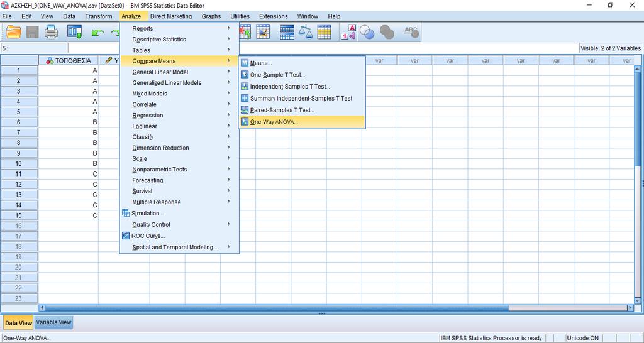Image resolution: width=644 pixels, height=343 pixels.
Task: Expand the Descriptive Statistics submenu
Action: (179, 40)
